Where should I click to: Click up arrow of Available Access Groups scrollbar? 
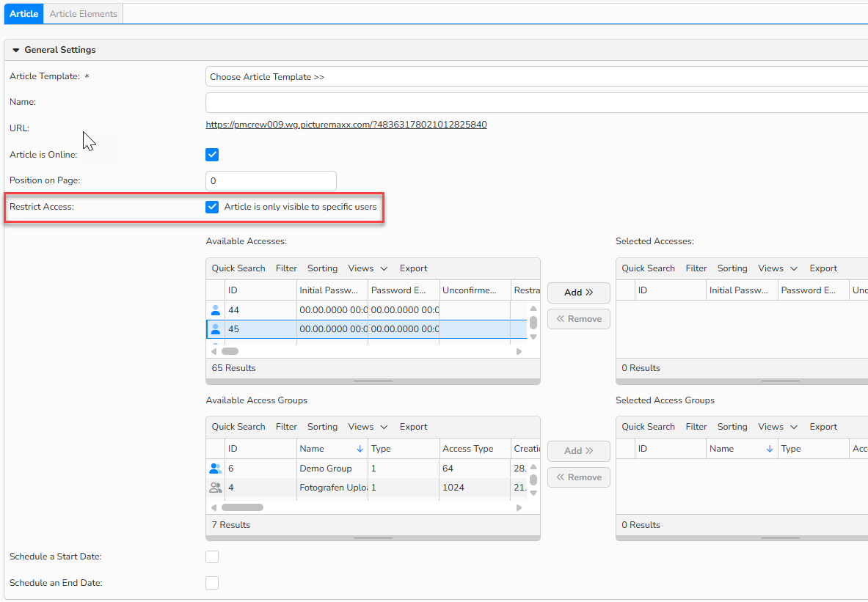[x=533, y=467]
